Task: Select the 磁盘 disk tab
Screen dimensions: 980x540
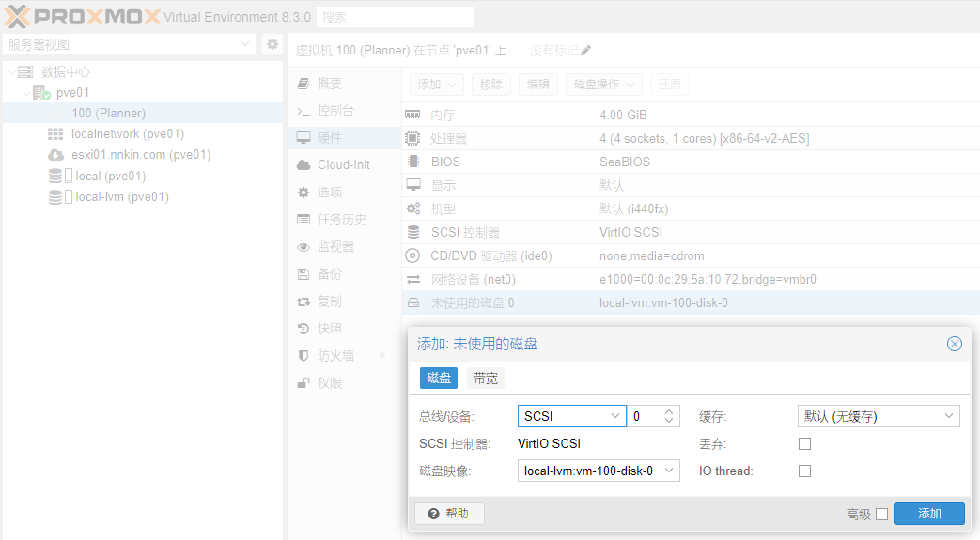Action: tap(439, 378)
